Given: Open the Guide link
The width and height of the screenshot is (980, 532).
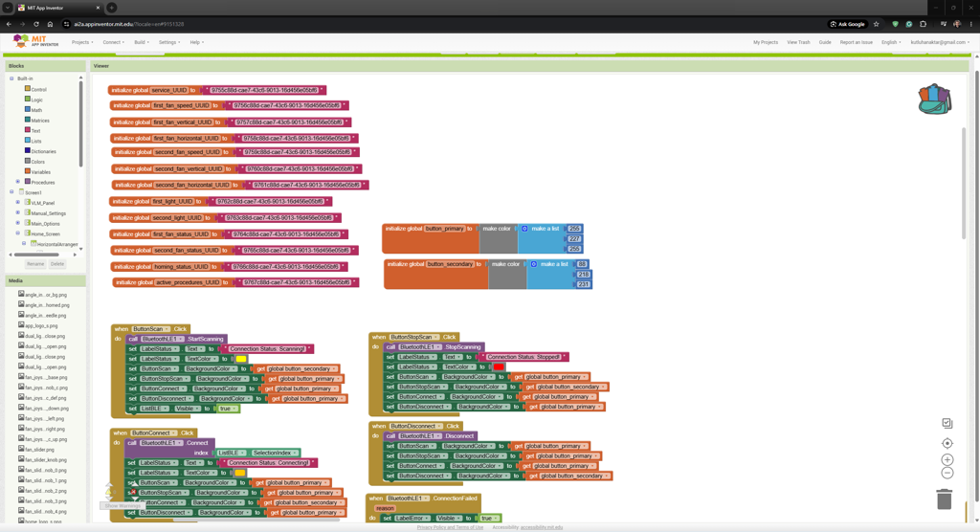Looking at the screenshot, I should pyautogui.click(x=825, y=42).
